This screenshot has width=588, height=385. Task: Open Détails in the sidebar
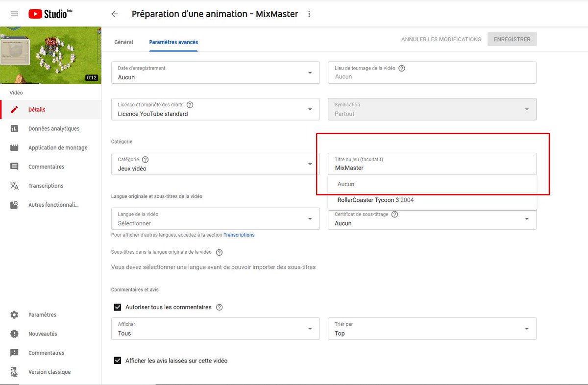[50, 110]
